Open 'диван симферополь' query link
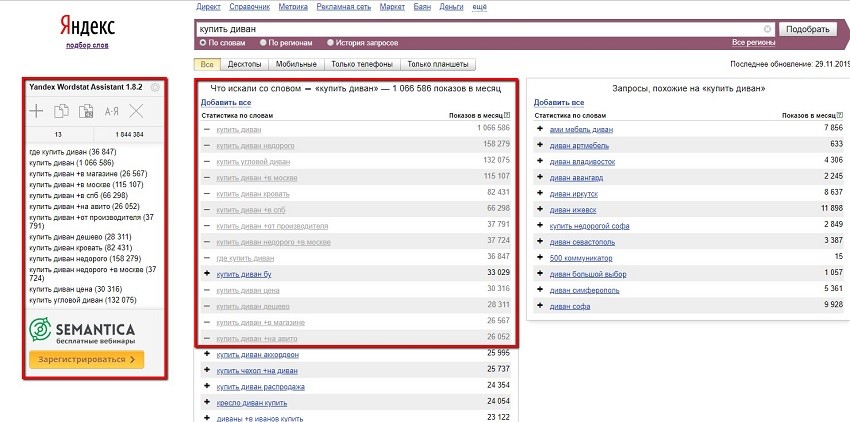This screenshot has height=422, width=850. point(584,290)
